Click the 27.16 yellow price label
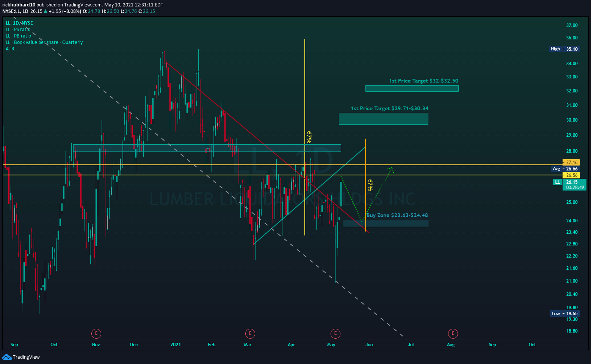The image size is (591, 364). coord(572,162)
